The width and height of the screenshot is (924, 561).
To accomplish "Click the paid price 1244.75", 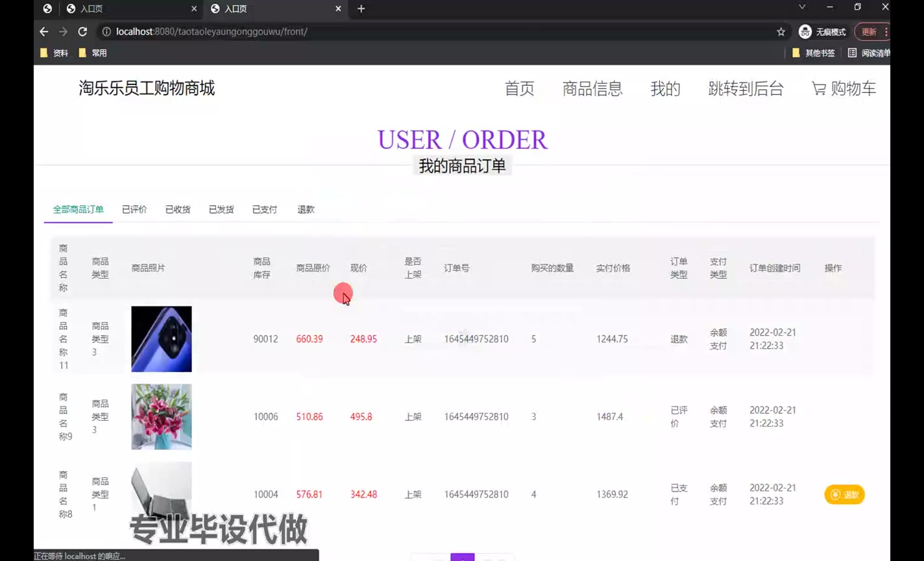I will point(612,339).
